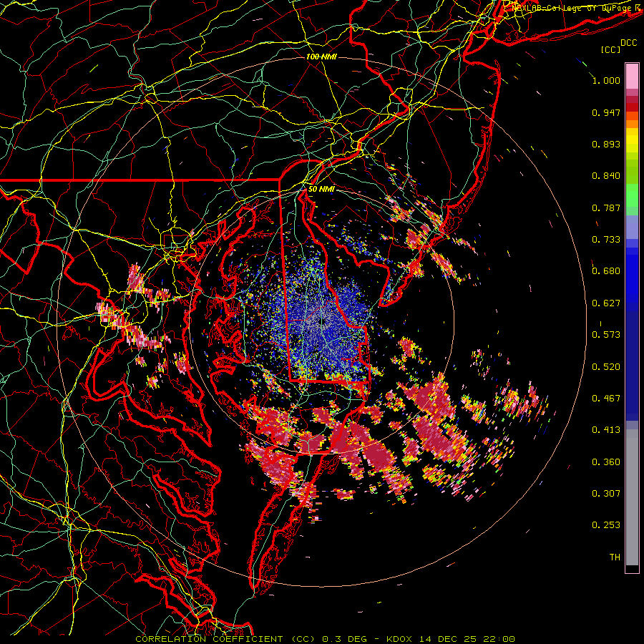
Task: Select the 0.733 legend value
Action: click(x=606, y=240)
